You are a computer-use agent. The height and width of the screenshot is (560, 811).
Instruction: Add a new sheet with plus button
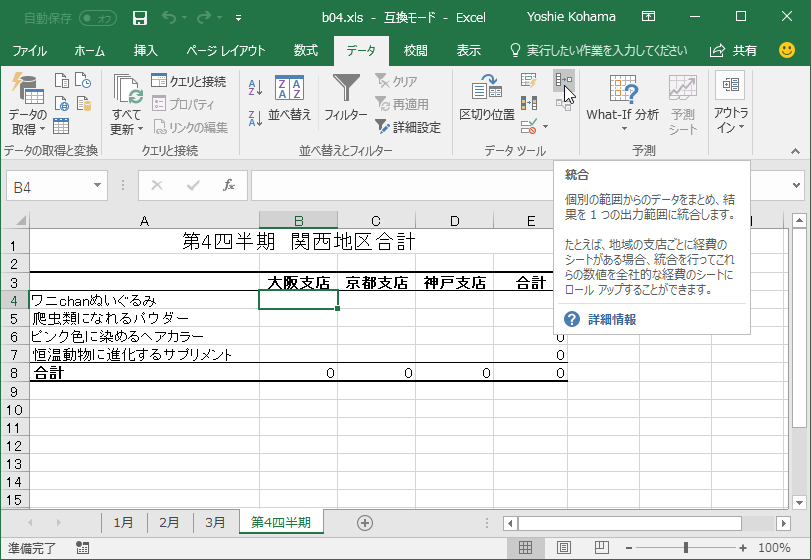pos(365,523)
